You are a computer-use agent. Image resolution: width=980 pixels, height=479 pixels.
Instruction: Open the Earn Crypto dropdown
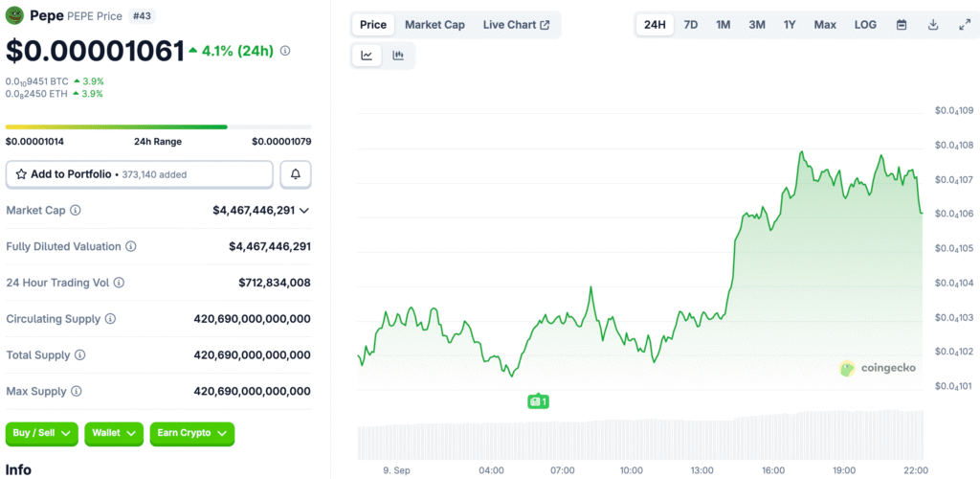click(191, 433)
